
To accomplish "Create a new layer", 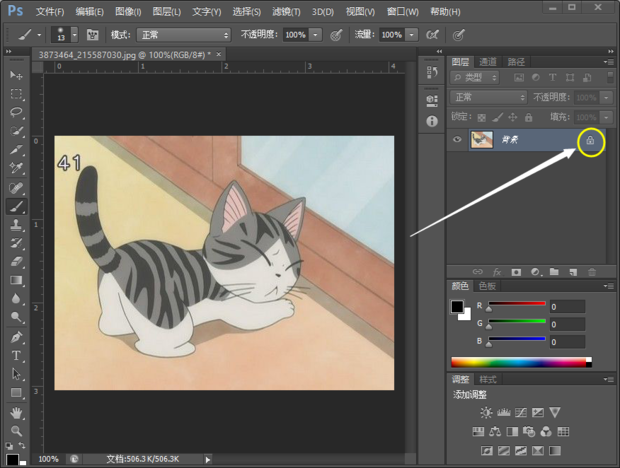I will pyautogui.click(x=573, y=272).
